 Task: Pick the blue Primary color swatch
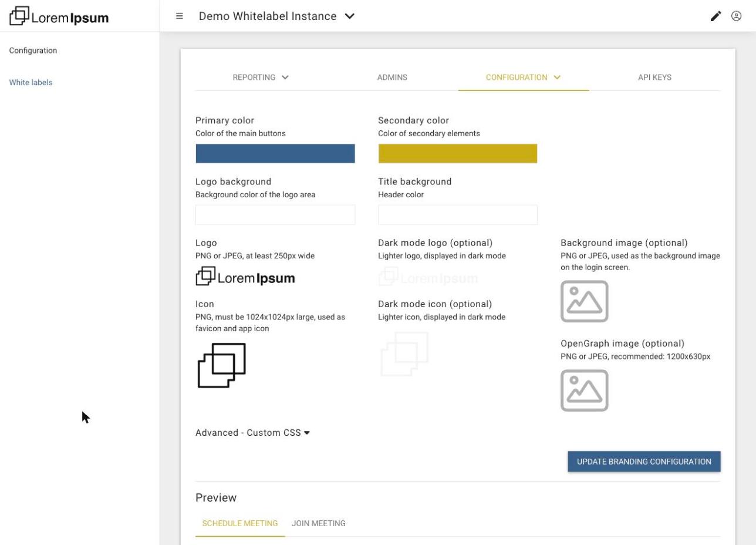(275, 154)
